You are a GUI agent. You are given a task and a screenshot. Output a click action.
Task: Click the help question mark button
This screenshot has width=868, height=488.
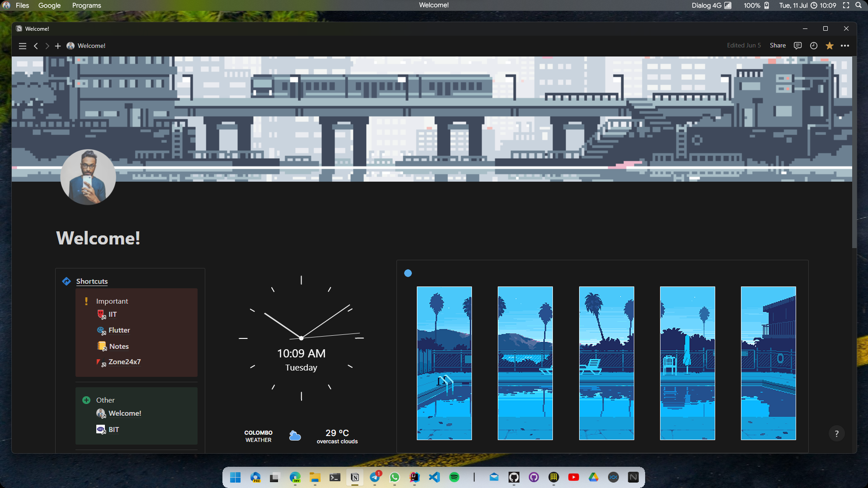click(x=836, y=434)
